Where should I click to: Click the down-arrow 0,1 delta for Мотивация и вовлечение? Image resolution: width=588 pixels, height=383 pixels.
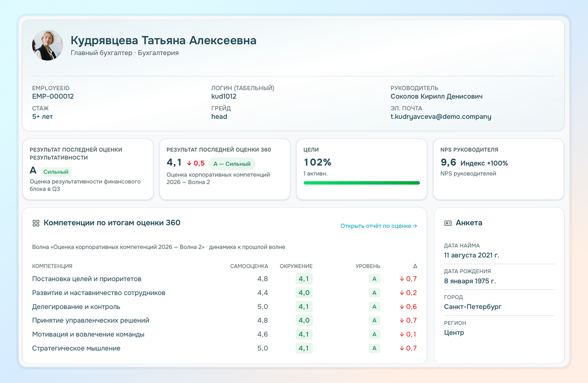click(408, 334)
